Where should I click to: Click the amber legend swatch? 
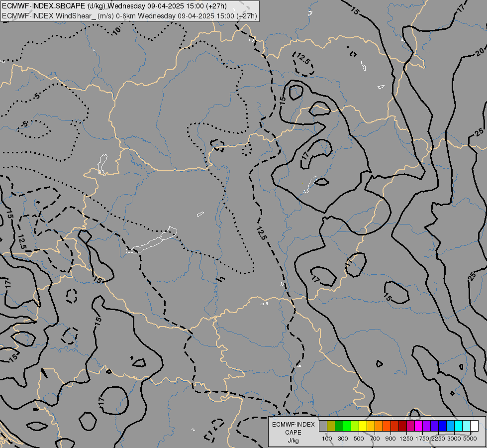pos(371,426)
